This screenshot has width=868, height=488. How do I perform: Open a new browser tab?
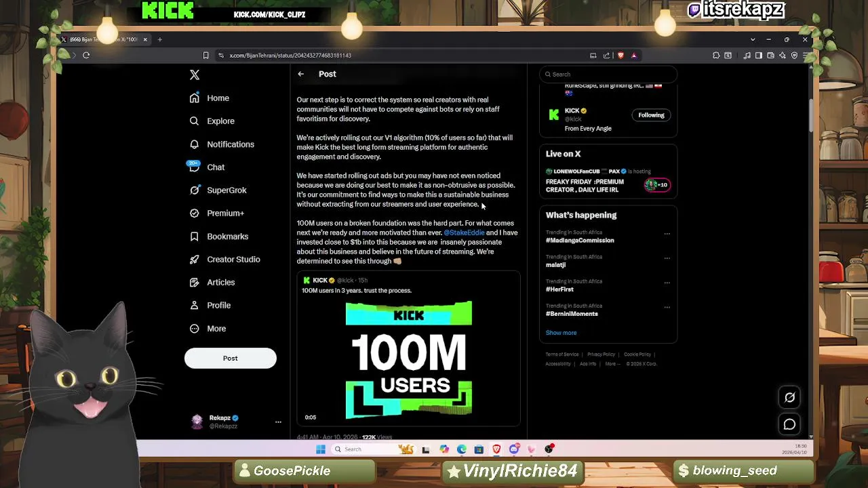tap(160, 39)
